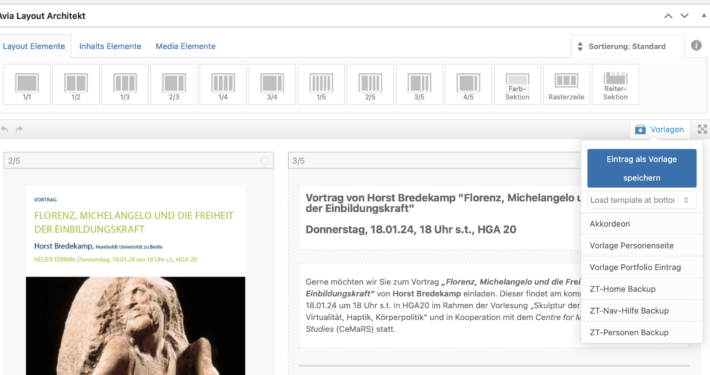Add the 1/2 column layout element
Image resolution: width=710 pixels, height=375 pixels.
76,85
